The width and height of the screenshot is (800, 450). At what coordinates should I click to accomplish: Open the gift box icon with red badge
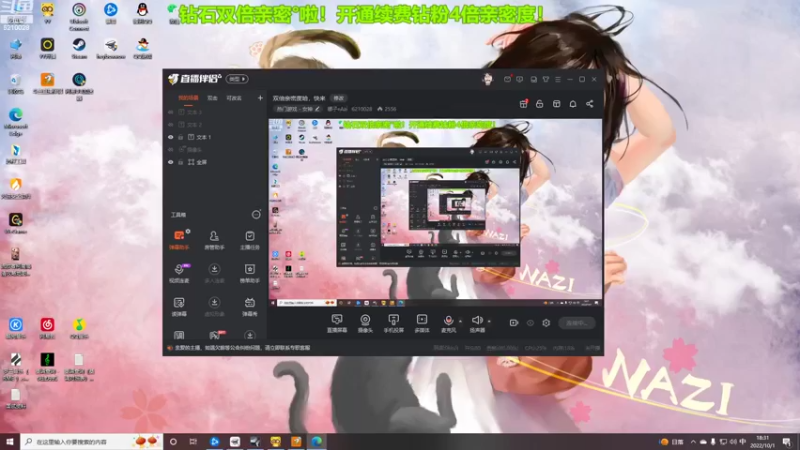(523, 104)
